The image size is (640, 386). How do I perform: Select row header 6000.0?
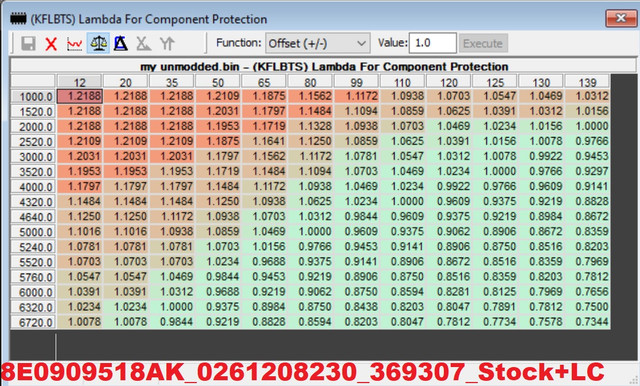(33, 292)
